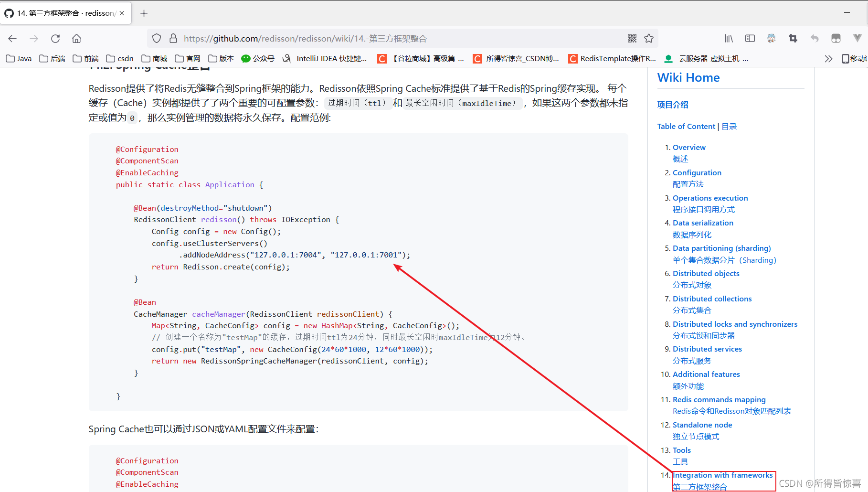Image resolution: width=868 pixels, height=492 pixels.
Task: Open the Wiki Home link
Action: (x=688, y=77)
